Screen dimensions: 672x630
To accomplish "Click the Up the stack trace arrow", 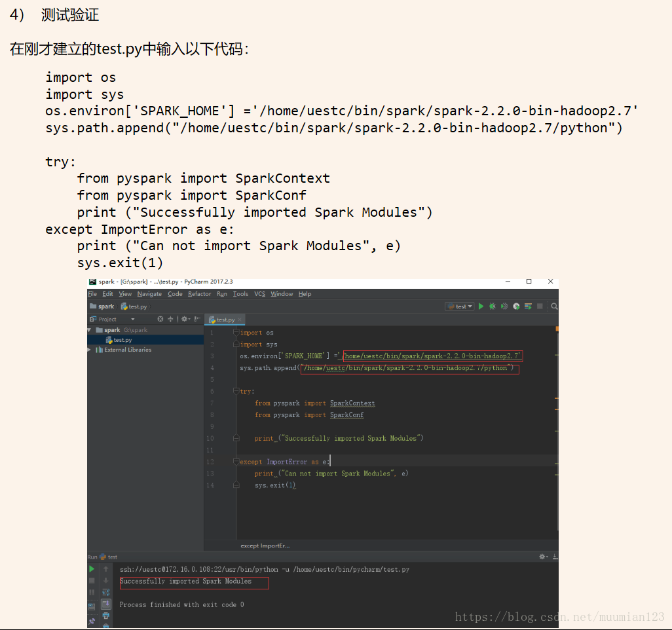I will [x=106, y=569].
